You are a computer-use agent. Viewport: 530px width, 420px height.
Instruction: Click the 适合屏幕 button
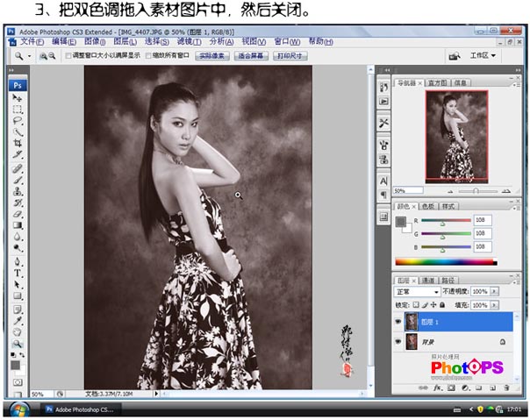pyautogui.click(x=251, y=55)
